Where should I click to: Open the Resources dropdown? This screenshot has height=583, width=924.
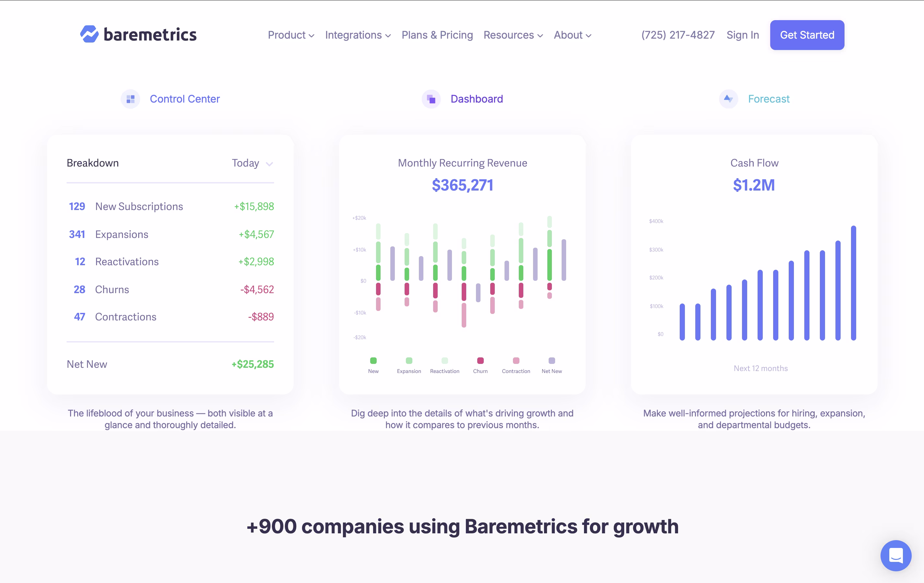point(513,35)
